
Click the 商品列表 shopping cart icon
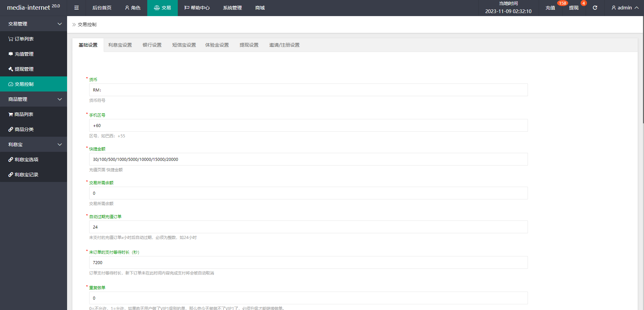(x=11, y=114)
